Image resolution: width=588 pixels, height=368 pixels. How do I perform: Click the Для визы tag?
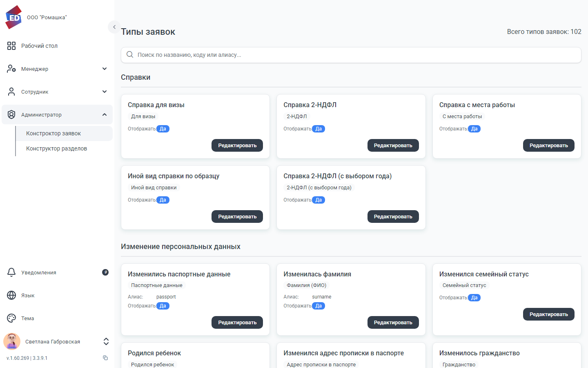tap(143, 117)
